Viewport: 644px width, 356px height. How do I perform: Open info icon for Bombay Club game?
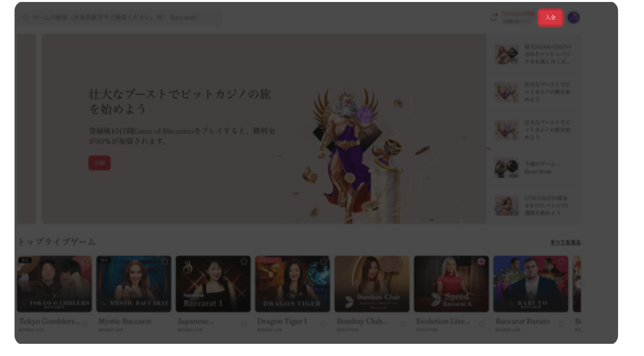coord(403,324)
